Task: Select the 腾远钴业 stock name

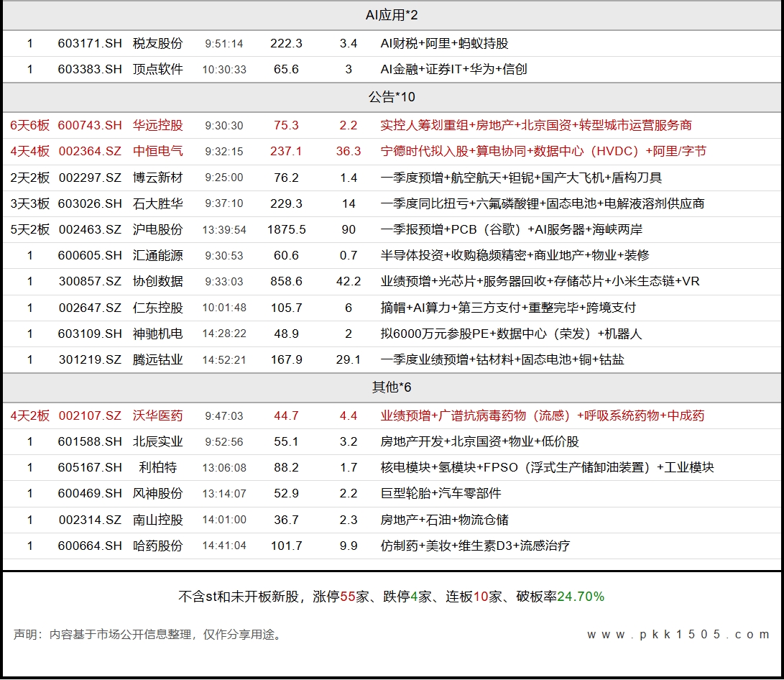Action: [158, 359]
